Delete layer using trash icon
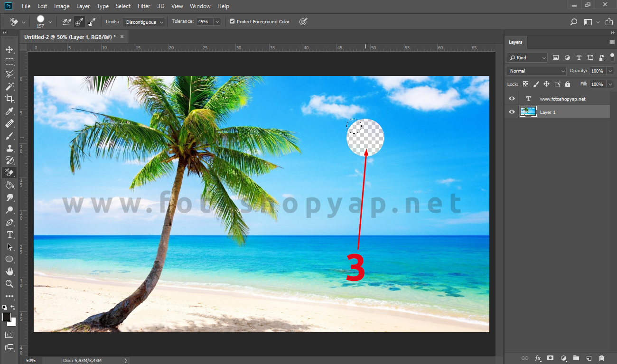Image resolution: width=617 pixels, height=364 pixels. 601,358
